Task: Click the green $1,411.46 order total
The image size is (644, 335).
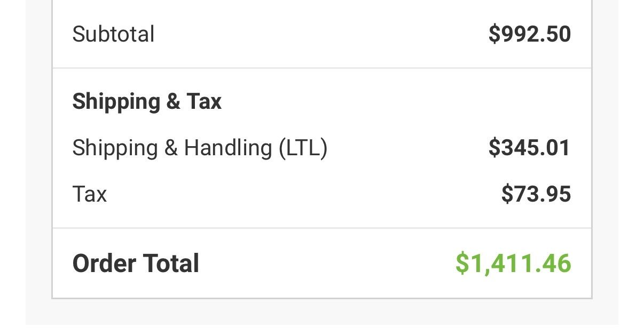Action: 513,264
